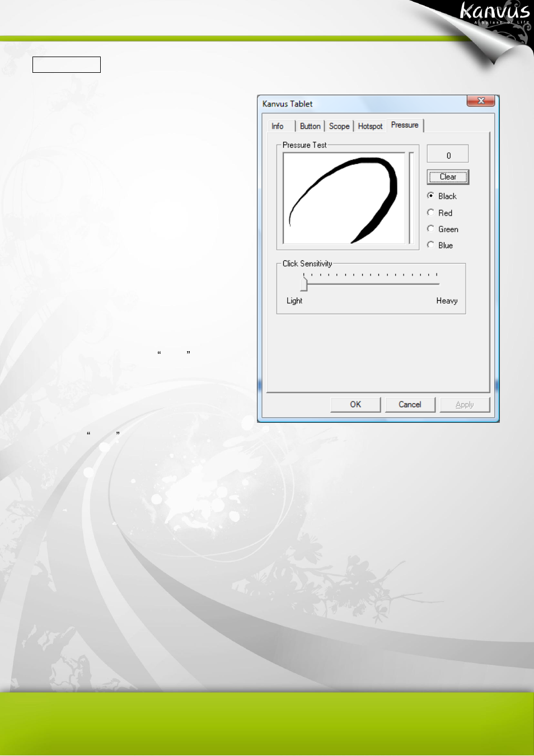The width and height of the screenshot is (534, 756).
Task: Switch to the Info tab
Action: click(x=281, y=127)
